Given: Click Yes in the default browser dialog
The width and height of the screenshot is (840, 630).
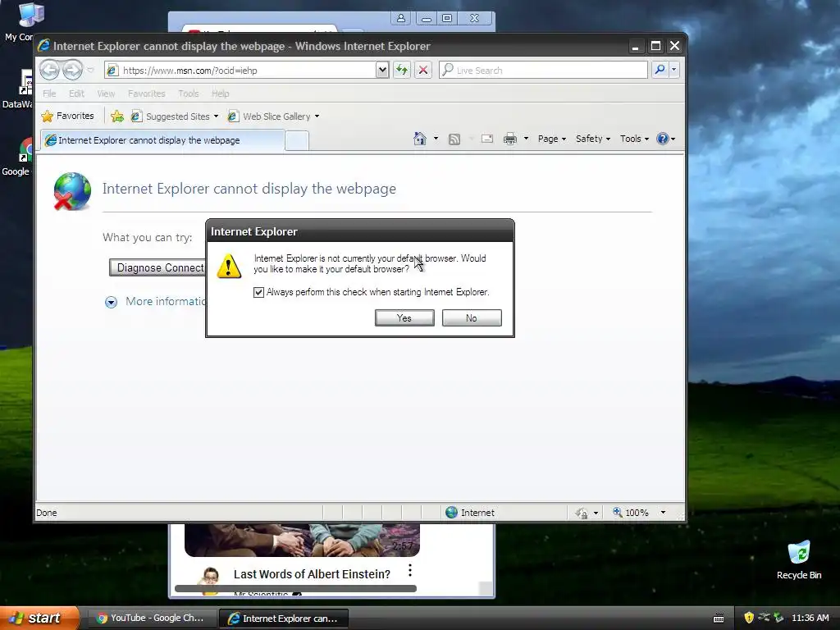Looking at the screenshot, I should 404,317.
